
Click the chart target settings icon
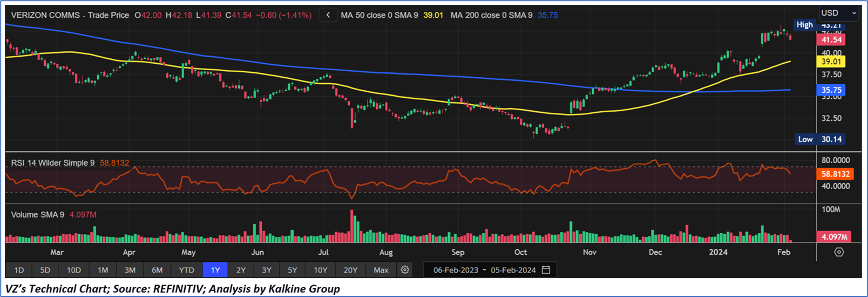(839, 252)
